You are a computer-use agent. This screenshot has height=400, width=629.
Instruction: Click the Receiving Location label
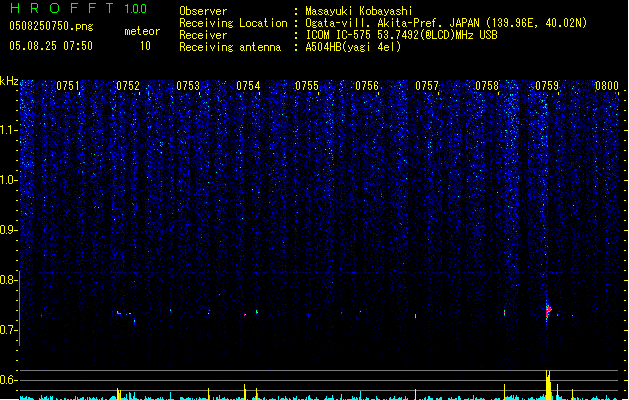pos(233,23)
